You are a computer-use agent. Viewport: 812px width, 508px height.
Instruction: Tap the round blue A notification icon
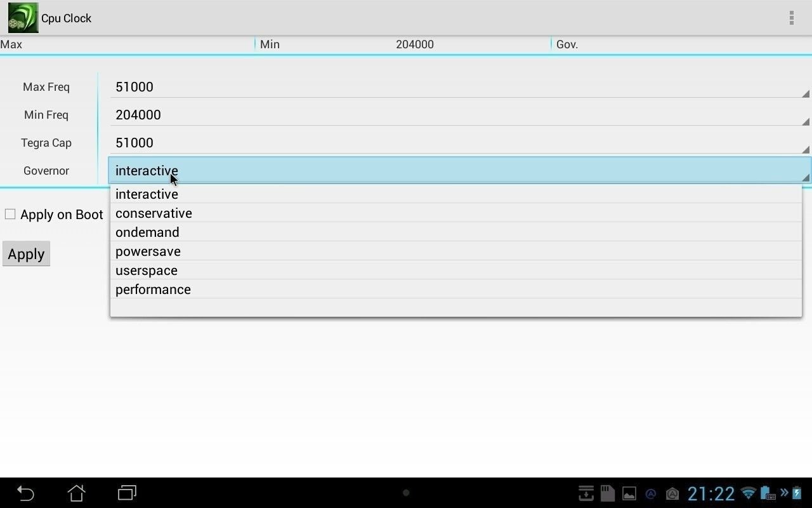pyautogui.click(x=650, y=493)
